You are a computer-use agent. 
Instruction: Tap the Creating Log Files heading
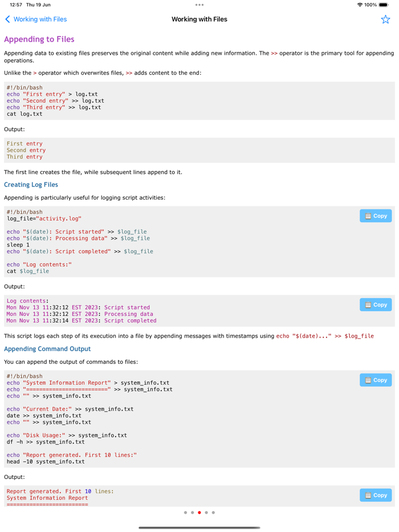coord(31,184)
